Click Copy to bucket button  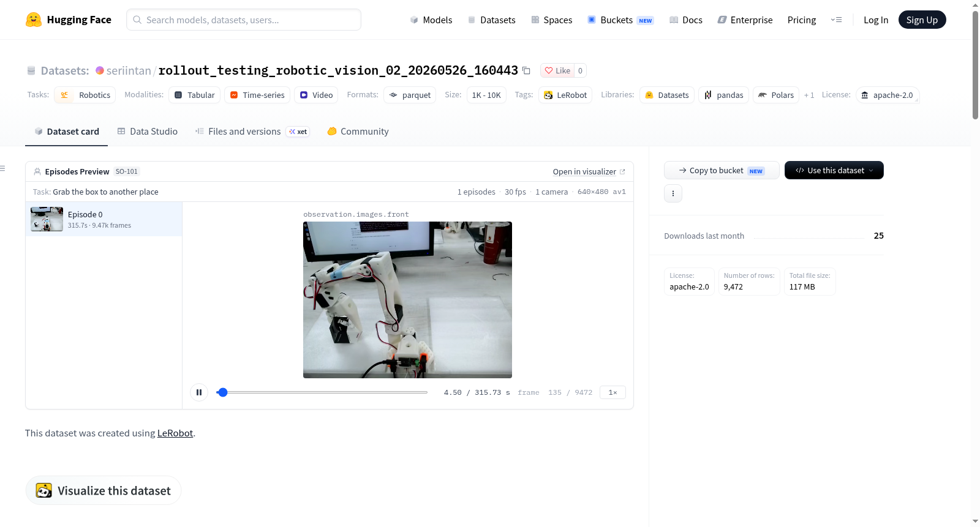722,170
